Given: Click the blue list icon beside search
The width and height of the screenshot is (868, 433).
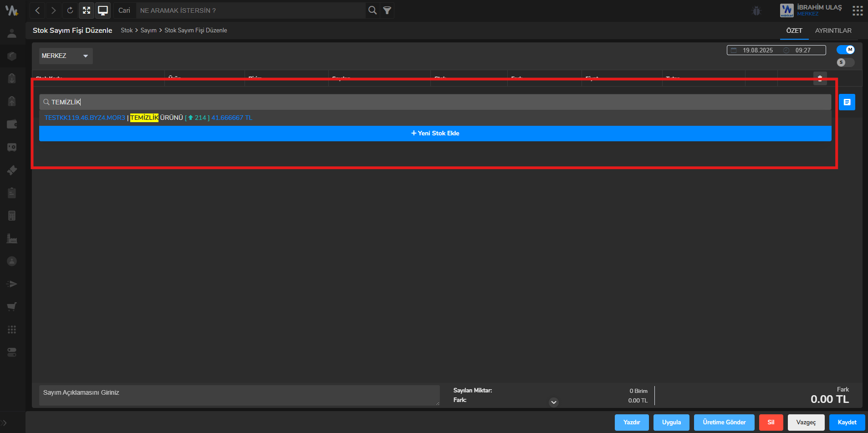Looking at the screenshot, I should point(847,102).
